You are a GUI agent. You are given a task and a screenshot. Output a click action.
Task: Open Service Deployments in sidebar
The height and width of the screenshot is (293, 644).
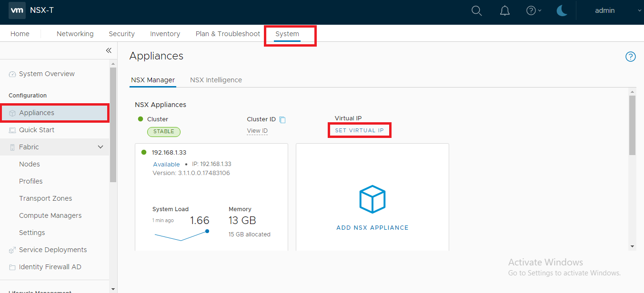pyautogui.click(x=53, y=250)
